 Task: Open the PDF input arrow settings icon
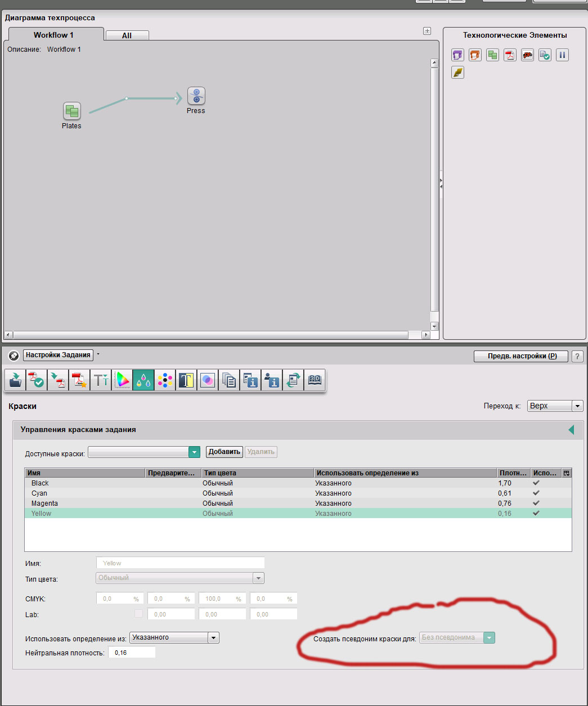click(59, 380)
